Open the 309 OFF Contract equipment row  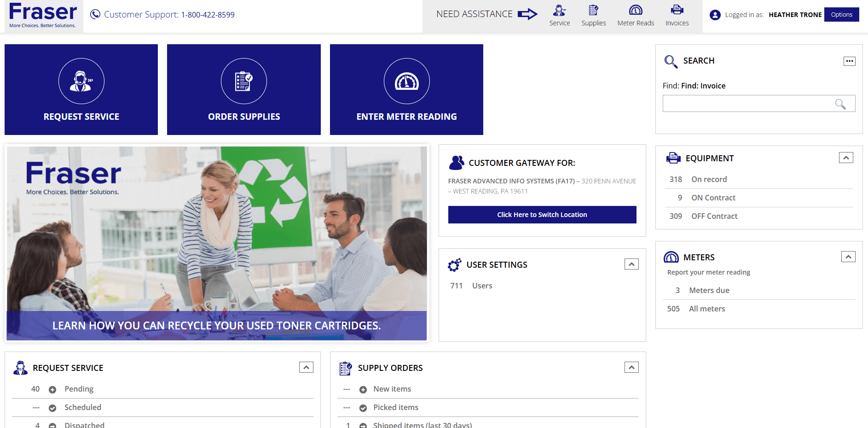tap(759, 216)
